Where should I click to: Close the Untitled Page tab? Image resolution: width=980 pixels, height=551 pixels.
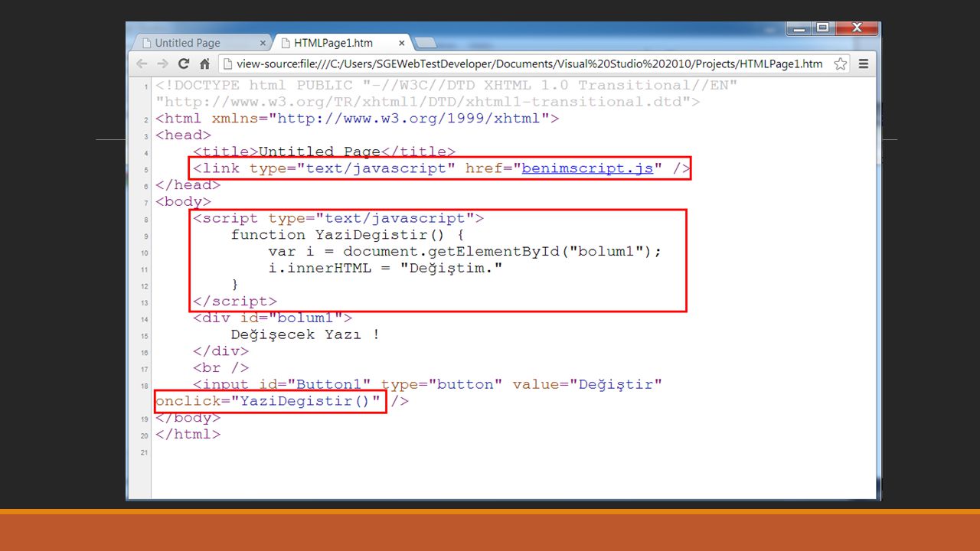pyautogui.click(x=263, y=44)
